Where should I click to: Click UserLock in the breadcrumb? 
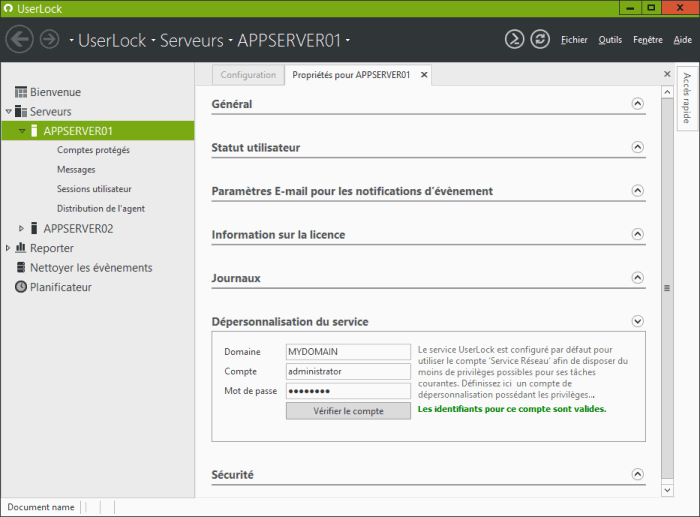tap(112, 40)
